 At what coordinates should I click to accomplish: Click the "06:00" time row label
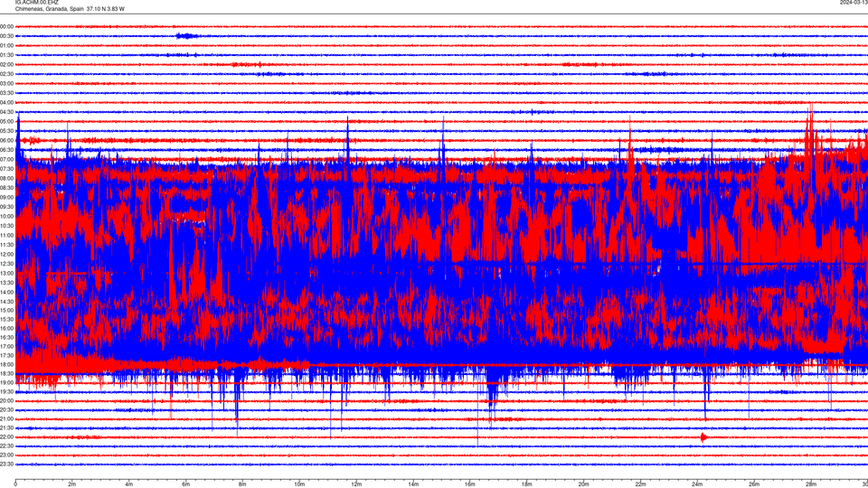pyautogui.click(x=6, y=140)
